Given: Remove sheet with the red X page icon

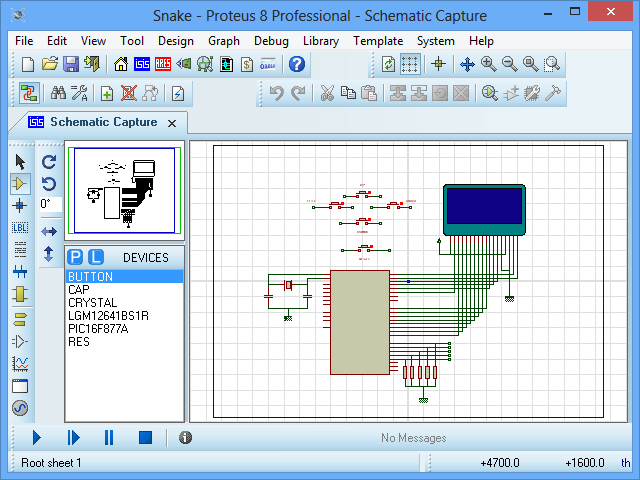Looking at the screenshot, I should (129, 93).
